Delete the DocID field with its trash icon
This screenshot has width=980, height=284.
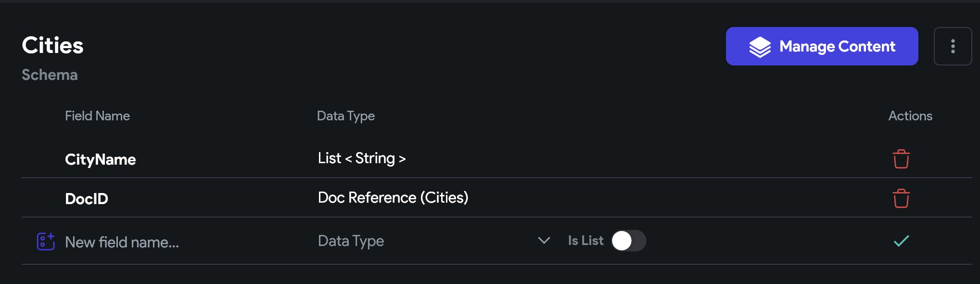click(x=901, y=198)
